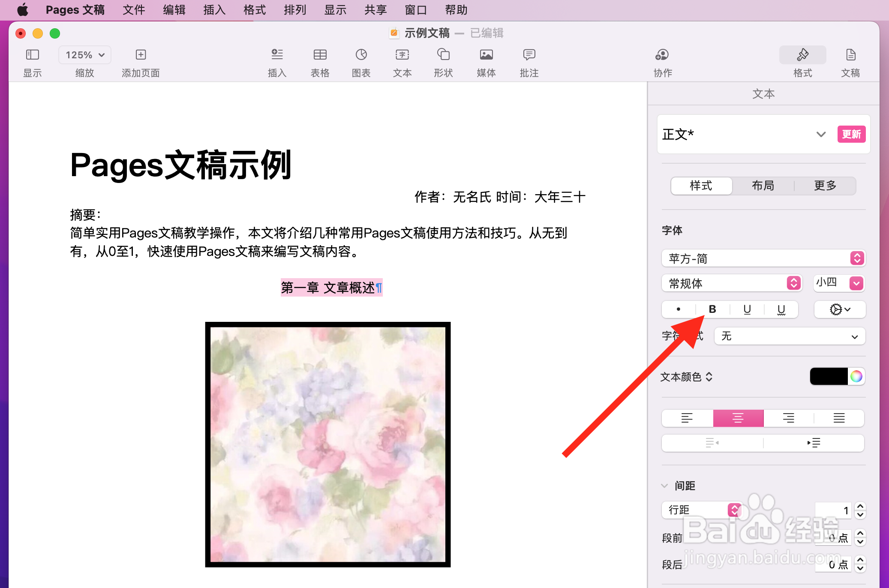The image size is (889, 588).
Task: Increase indent level
Action: click(x=814, y=443)
